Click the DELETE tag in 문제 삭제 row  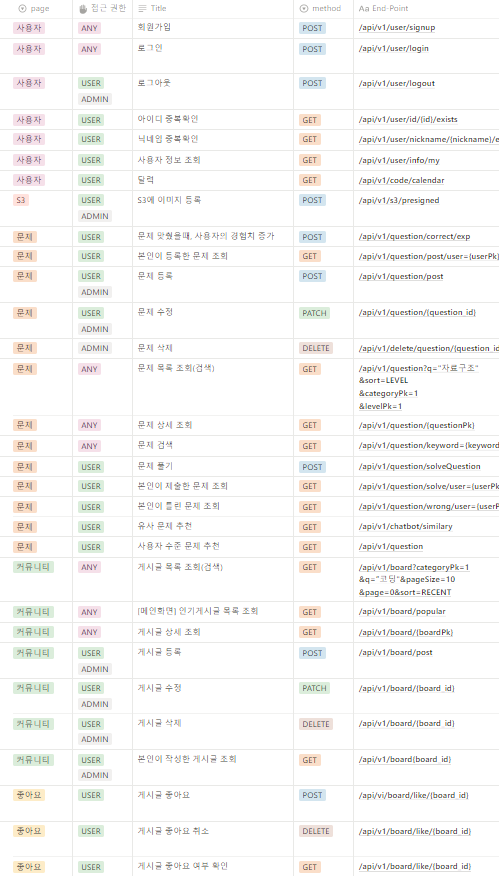(x=316, y=348)
